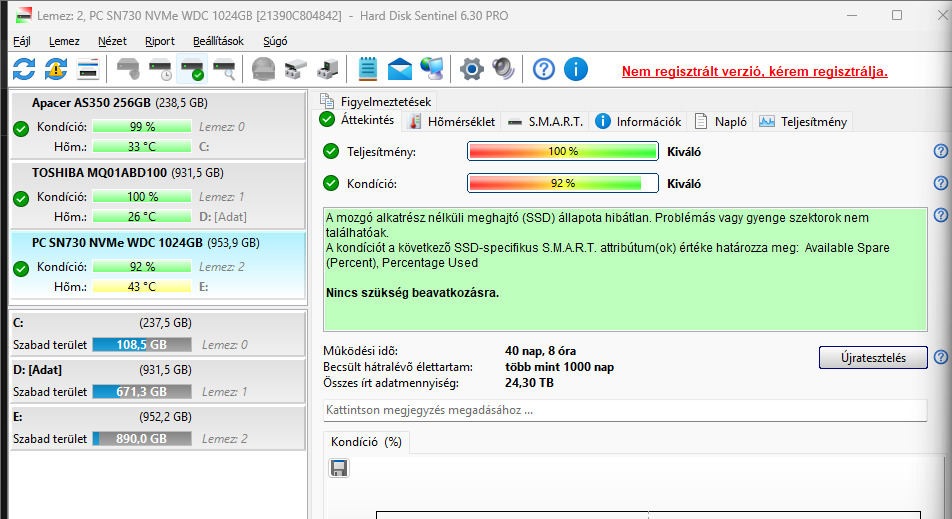This screenshot has height=519, width=952.
Task: Click the refresh icon with yellow warning triangle
Action: coord(56,69)
